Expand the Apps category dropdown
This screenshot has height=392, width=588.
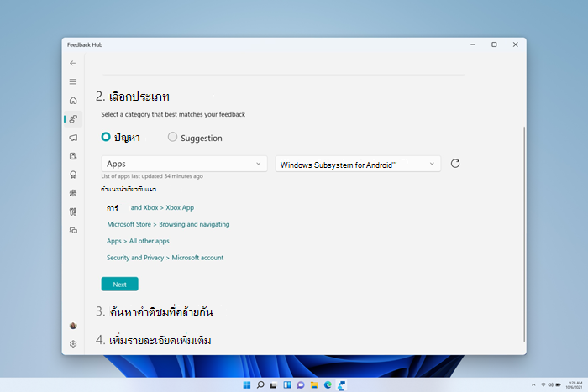[x=184, y=164]
